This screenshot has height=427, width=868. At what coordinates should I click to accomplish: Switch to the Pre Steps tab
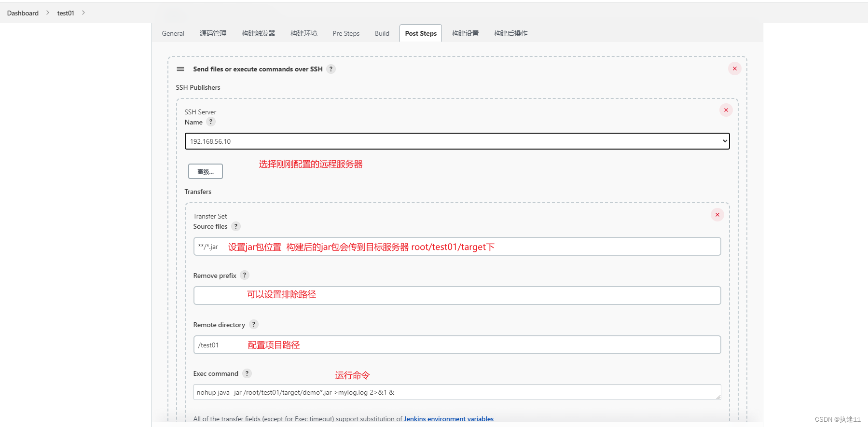click(346, 33)
